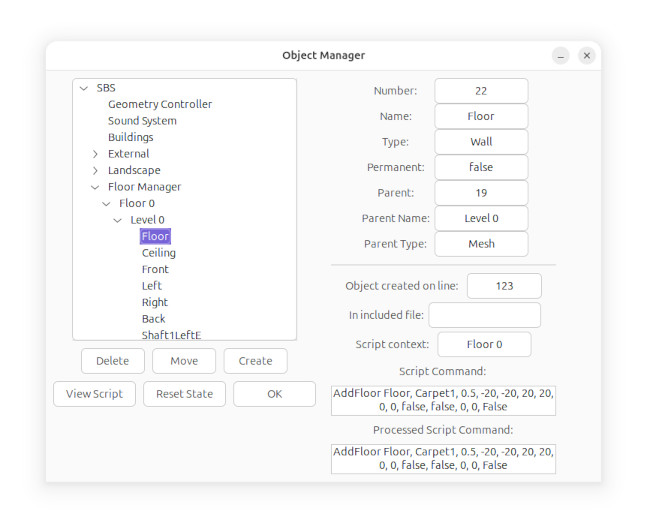Click the Object created on line field
The width and height of the screenshot is (647, 532).
504,286
